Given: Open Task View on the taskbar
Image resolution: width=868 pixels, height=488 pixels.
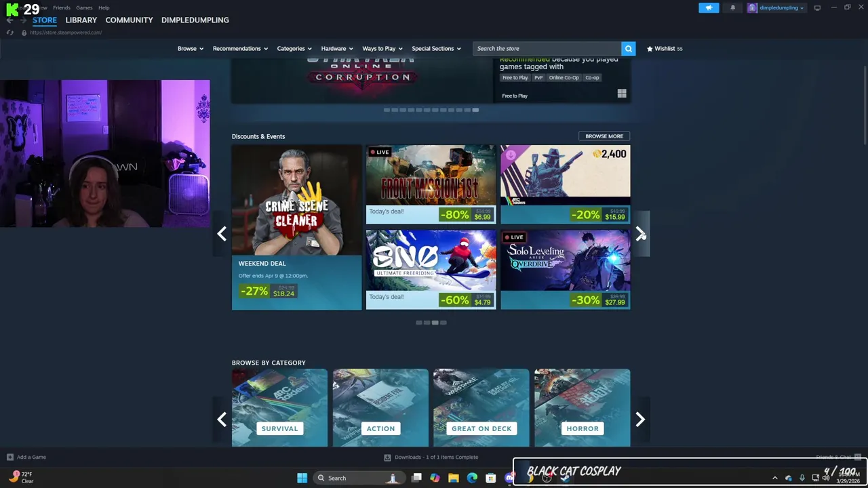Looking at the screenshot, I should (416, 478).
